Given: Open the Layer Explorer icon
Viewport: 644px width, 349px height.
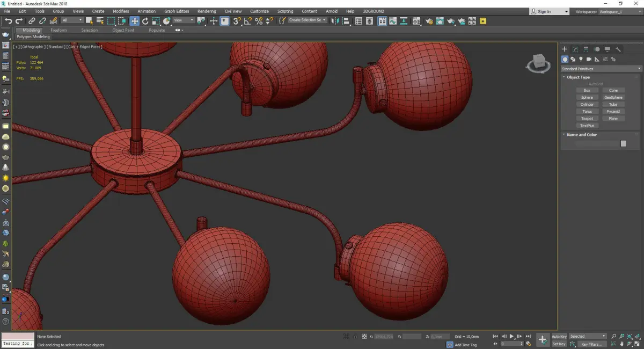Looking at the screenshot, I should pos(370,21).
